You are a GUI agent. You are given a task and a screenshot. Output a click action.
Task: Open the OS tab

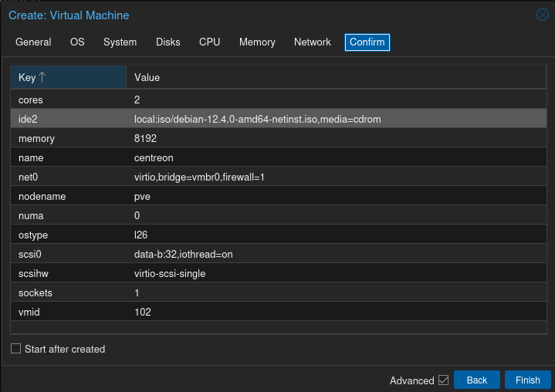[x=77, y=42]
